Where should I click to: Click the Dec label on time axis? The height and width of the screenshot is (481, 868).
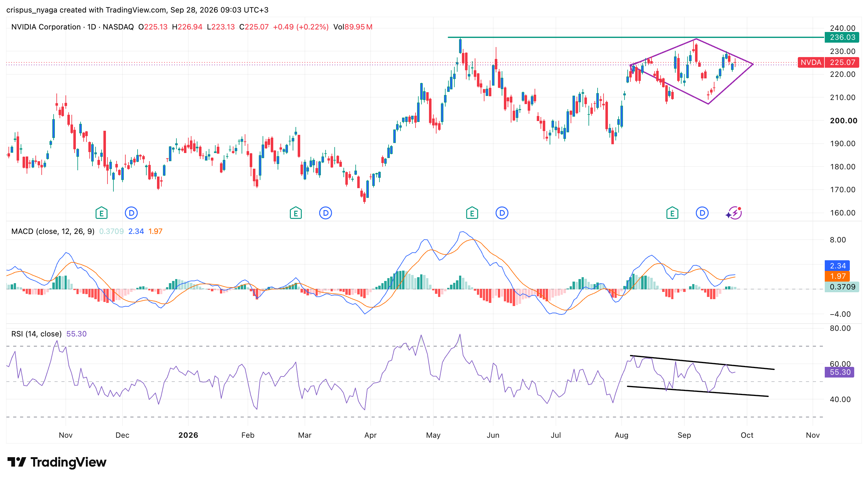[x=122, y=435]
